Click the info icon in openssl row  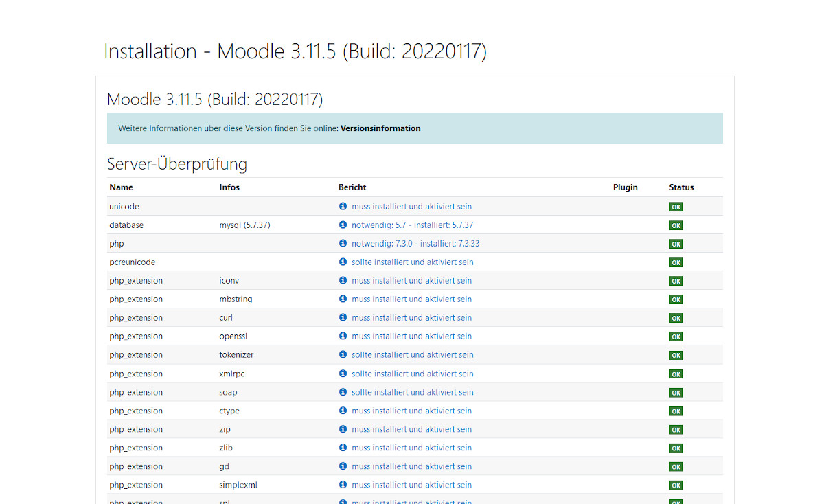pos(343,336)
